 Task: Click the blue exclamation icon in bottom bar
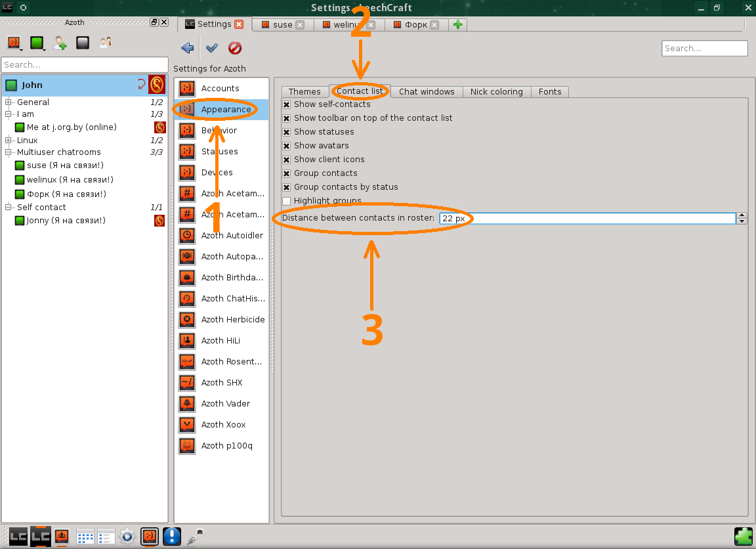coord(172,537)
